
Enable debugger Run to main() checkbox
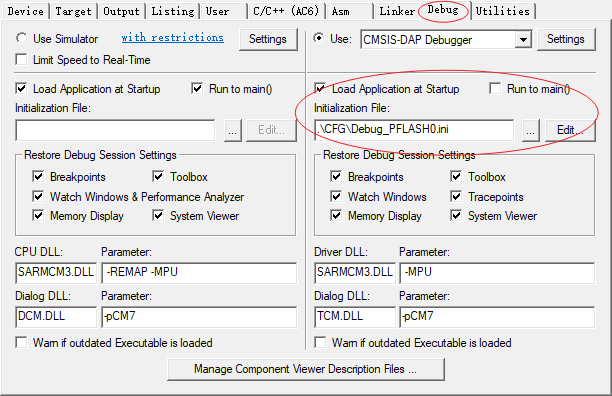pyautogui.click(x=495, y=88)
